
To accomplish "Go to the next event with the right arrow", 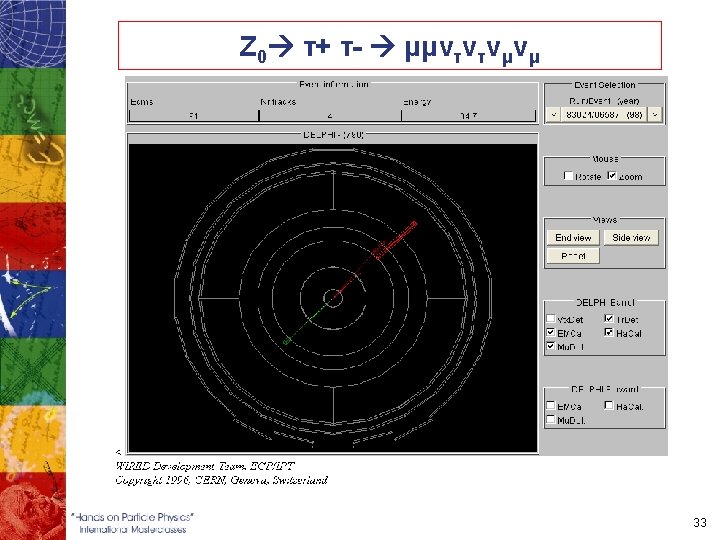I will coord(655,114).
